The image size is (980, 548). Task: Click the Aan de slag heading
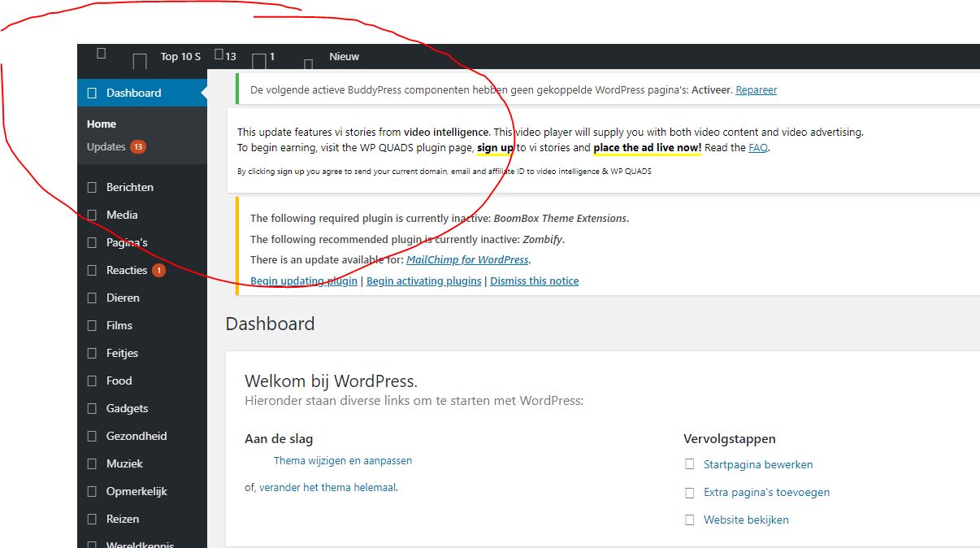click(279, 439)
